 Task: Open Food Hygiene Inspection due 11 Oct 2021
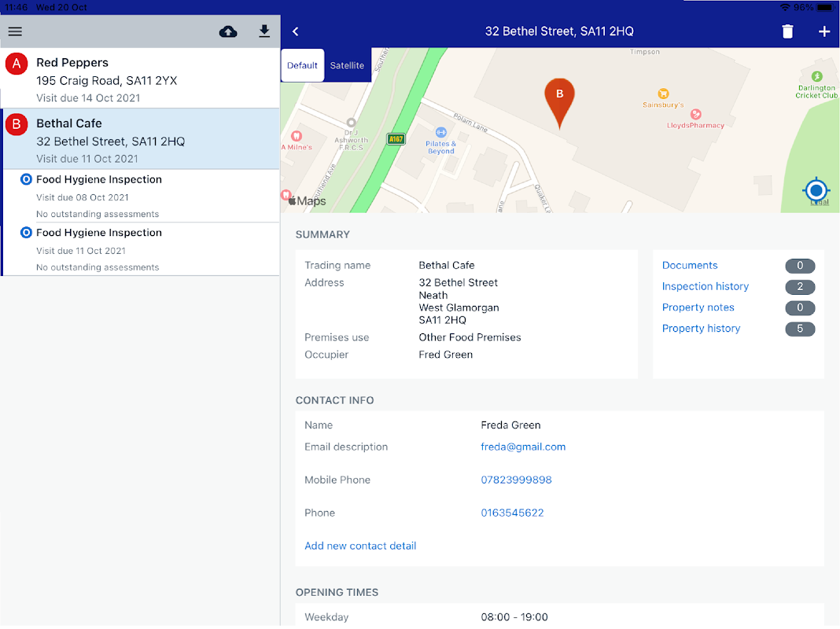point(140,249)
